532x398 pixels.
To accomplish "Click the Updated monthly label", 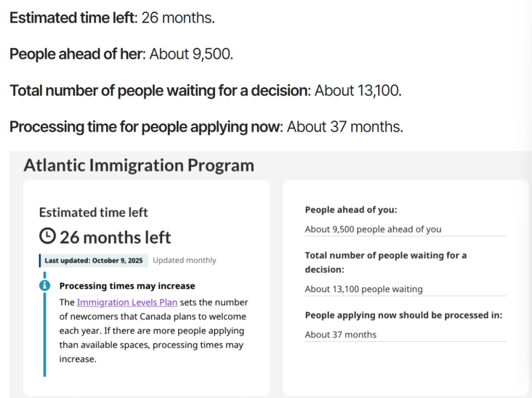I will pyautogui.click(x=184, y=261).
